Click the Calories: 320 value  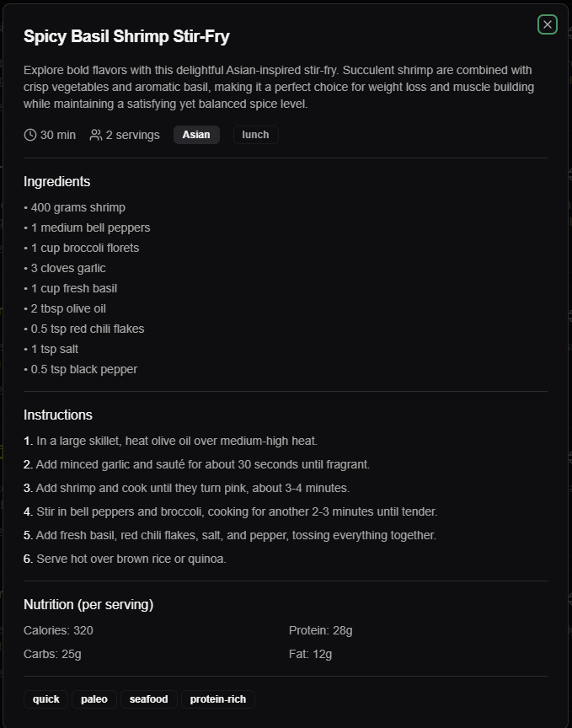point(58,629)
